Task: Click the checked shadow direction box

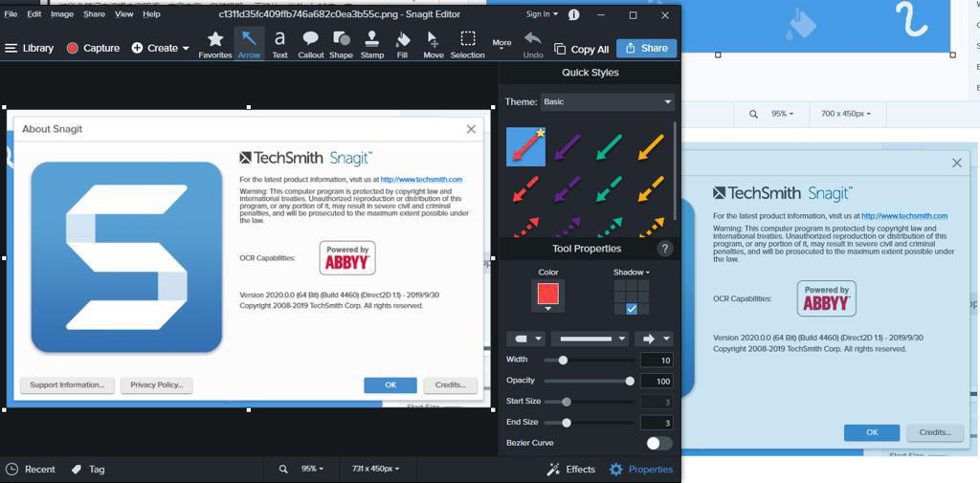Action: pyautogui.click(x=632, y=309)
